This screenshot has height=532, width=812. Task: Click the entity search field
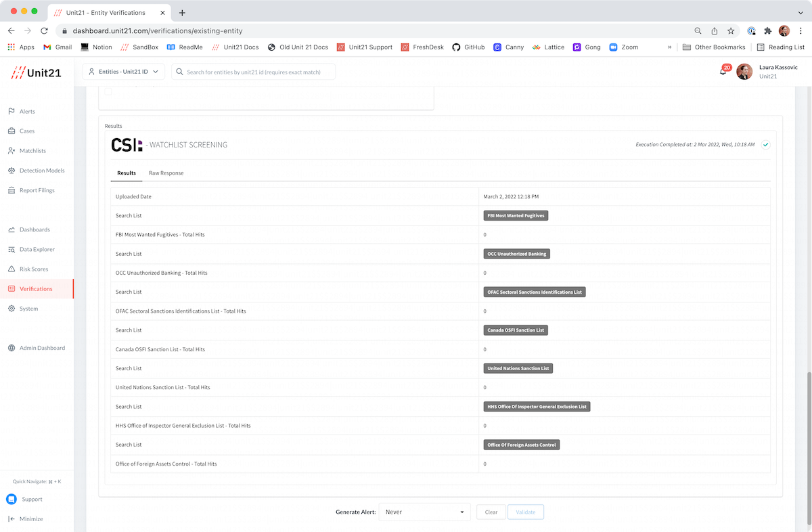click(253, 72)
